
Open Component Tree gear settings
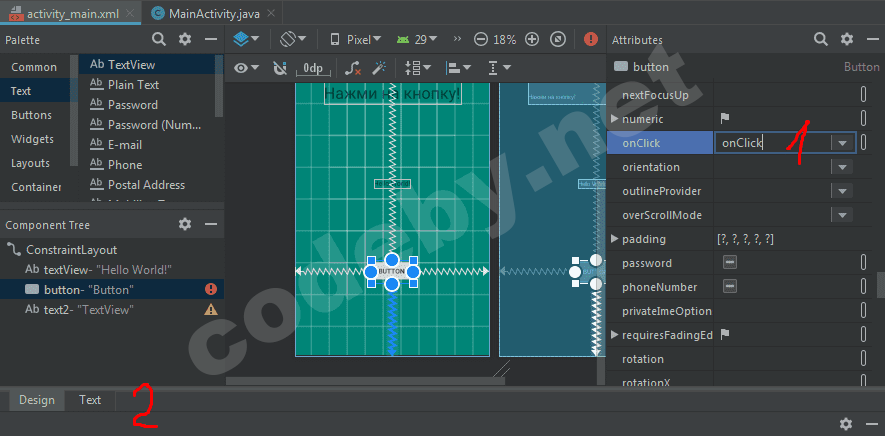click(184, 225)
